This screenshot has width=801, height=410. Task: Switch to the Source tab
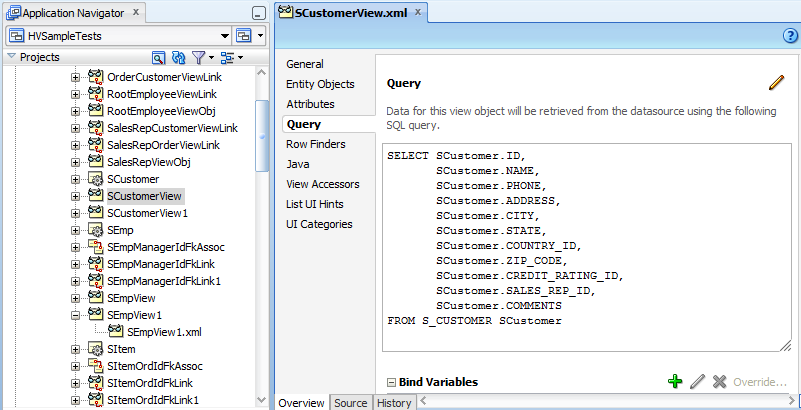click(351, 403)
